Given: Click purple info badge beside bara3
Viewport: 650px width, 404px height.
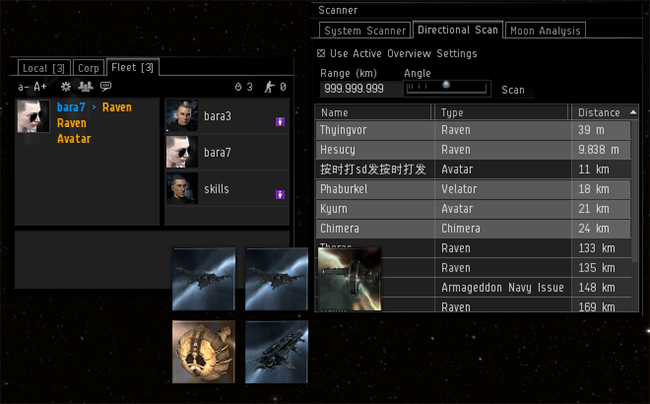Looking at the screenshot, I should point(280,121).
